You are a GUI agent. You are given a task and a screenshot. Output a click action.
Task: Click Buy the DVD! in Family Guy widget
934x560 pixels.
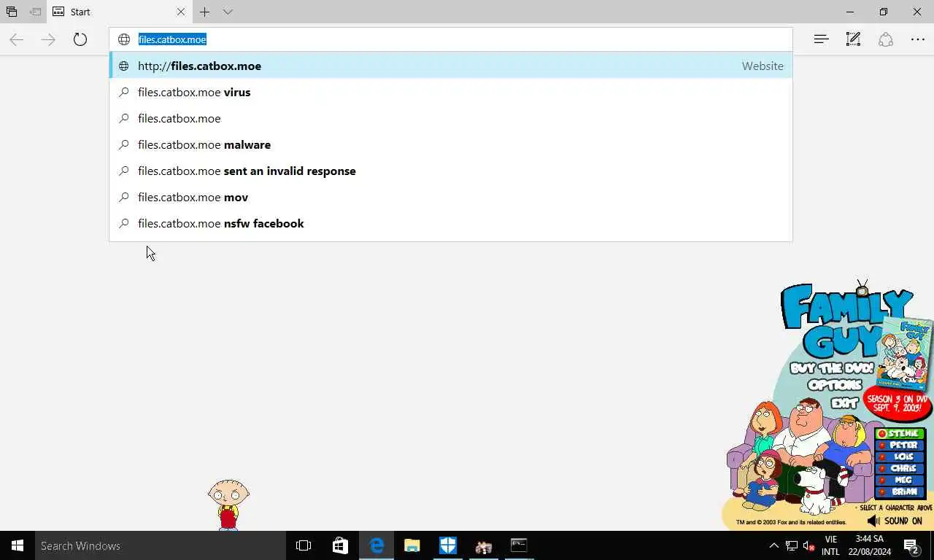(832, 368)
